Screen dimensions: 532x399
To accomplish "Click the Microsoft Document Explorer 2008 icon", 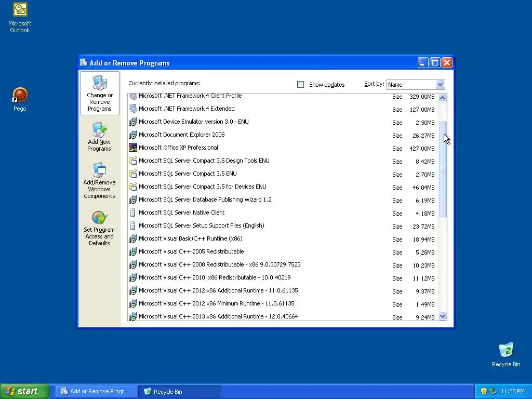I will [x=133, y=135].
